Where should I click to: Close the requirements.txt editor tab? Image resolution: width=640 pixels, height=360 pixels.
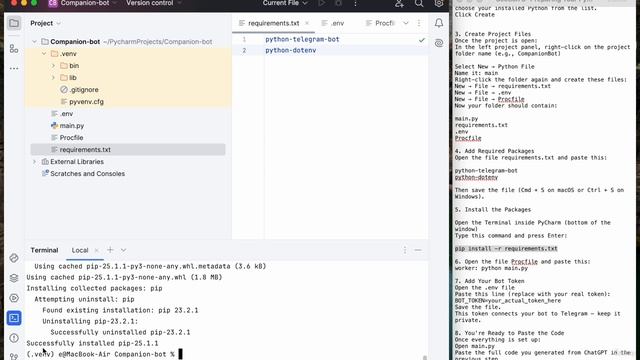coord(307,23)
